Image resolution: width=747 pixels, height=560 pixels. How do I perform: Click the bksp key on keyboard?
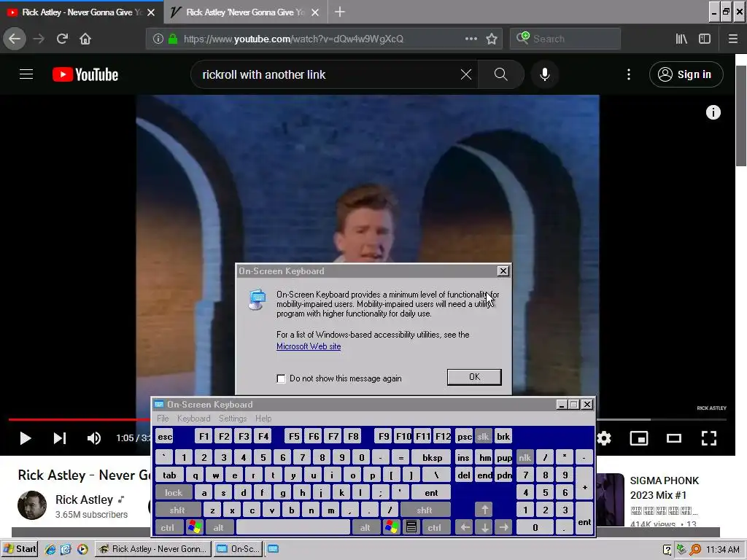pos(432,458)
